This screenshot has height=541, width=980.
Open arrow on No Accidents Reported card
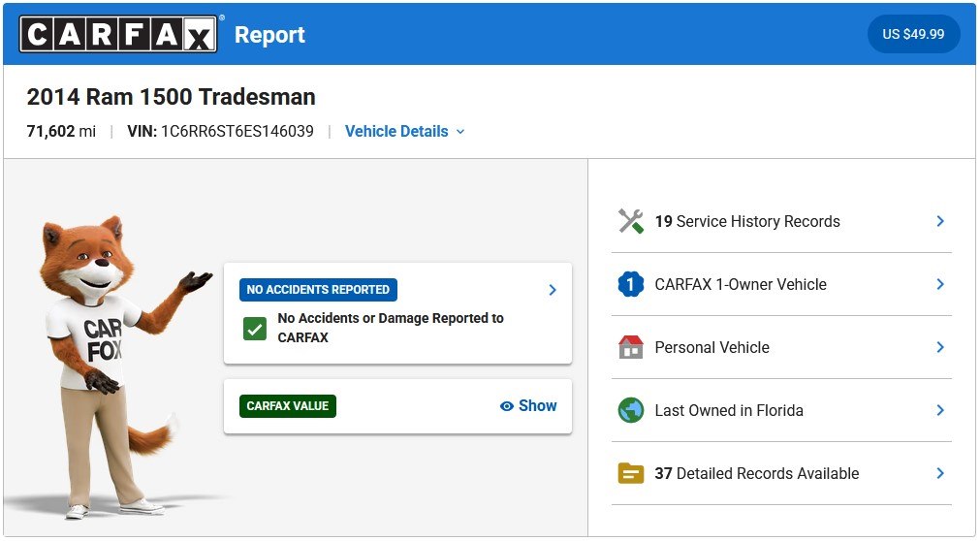click(553, 290)
